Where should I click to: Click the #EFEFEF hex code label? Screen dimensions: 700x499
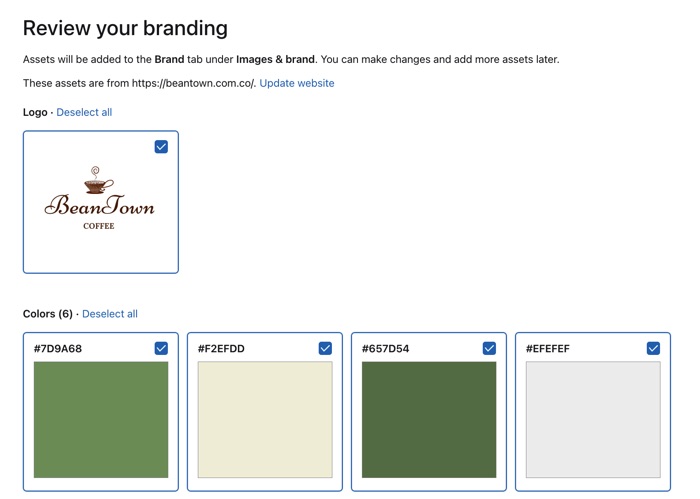click(548, 349)
